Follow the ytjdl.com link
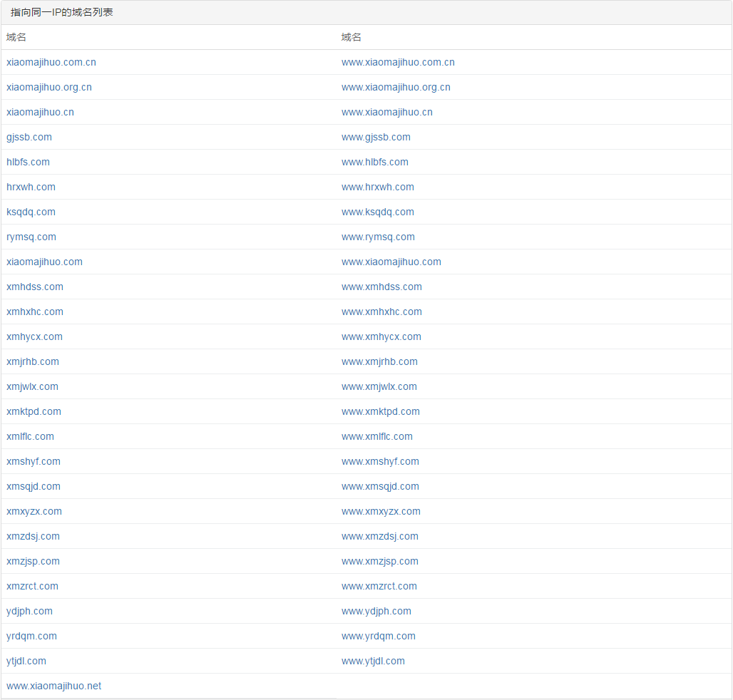 pos(26,662)
